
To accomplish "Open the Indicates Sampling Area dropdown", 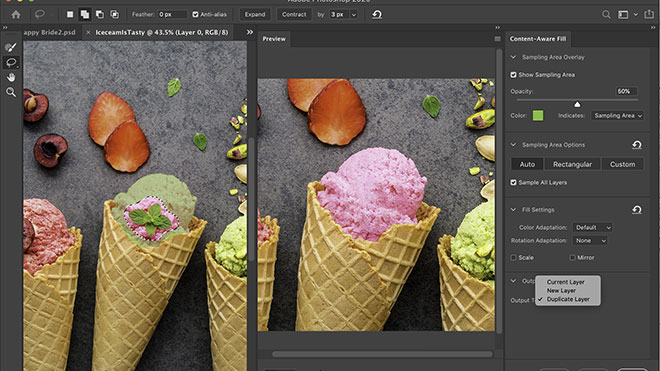I will pos(617,116).
